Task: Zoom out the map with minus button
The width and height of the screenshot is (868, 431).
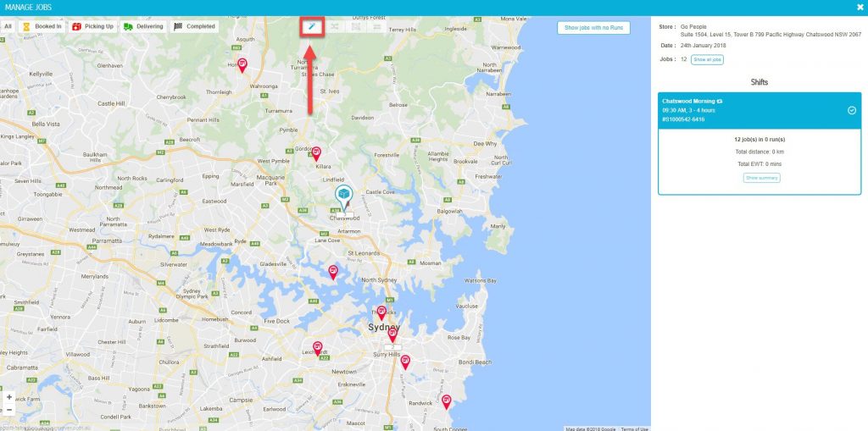Action: [x=8, y=410]
